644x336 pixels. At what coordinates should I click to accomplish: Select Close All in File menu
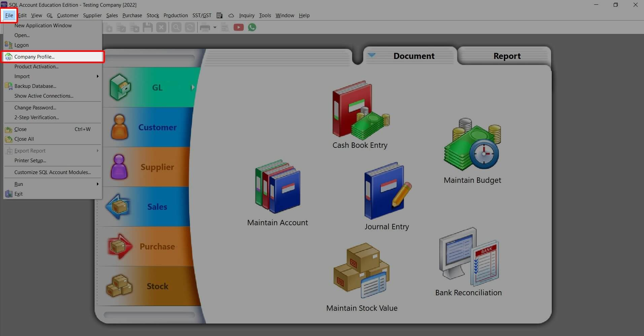[x=53, y=139]
